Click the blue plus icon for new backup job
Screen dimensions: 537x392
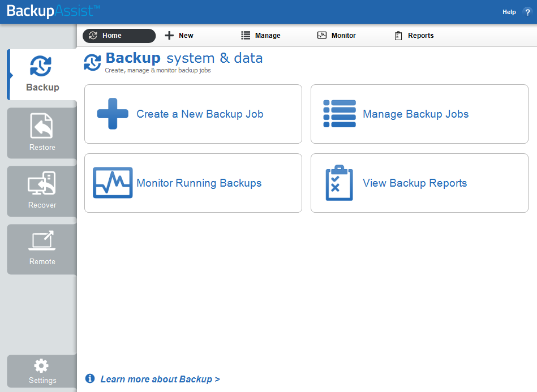point(113,114)
